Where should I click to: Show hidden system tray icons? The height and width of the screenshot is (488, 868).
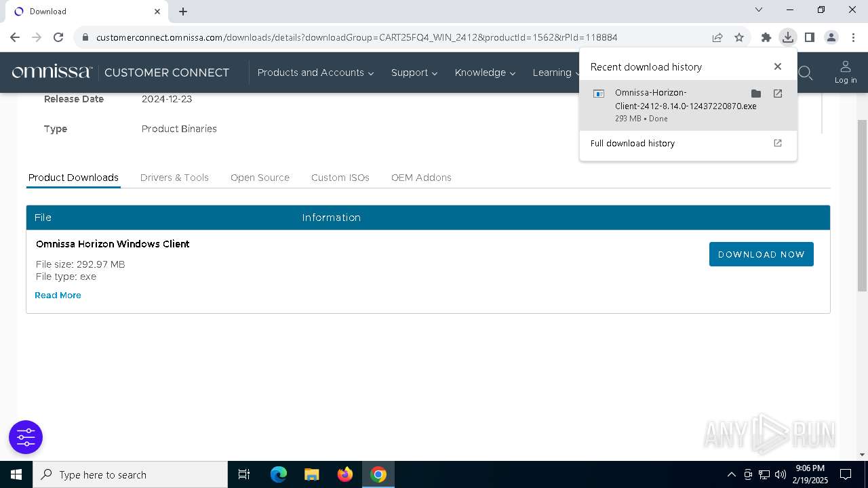click(731, 474)
